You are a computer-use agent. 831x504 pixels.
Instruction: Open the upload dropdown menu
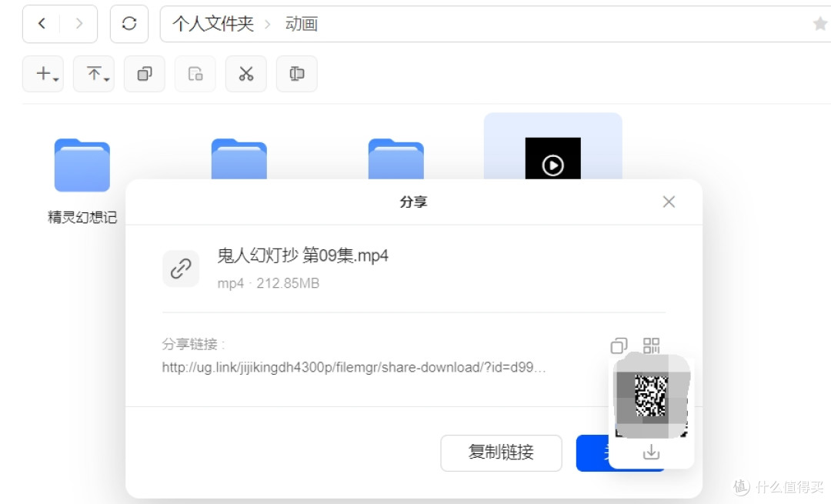pyautogui.click(x=94, y=74)
